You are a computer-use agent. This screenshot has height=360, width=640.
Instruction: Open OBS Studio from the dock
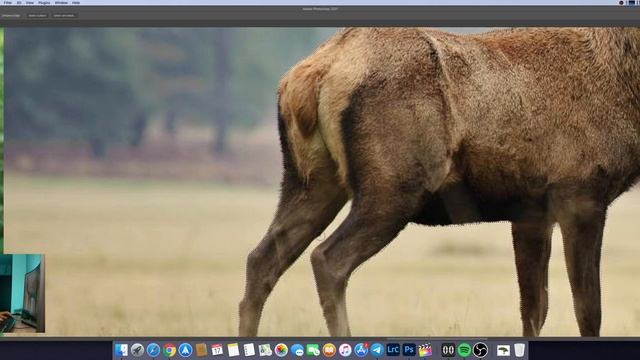tap(480, 350)
